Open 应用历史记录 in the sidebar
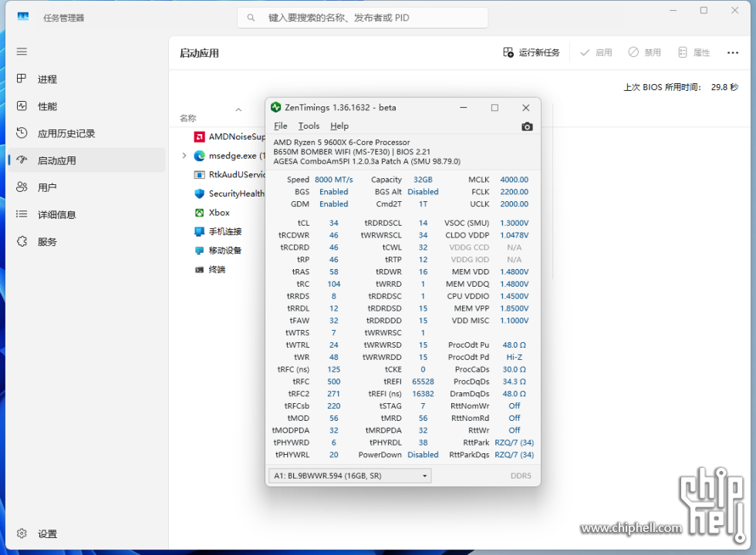This screenshot has height=555, width=756. click(86, 133)
